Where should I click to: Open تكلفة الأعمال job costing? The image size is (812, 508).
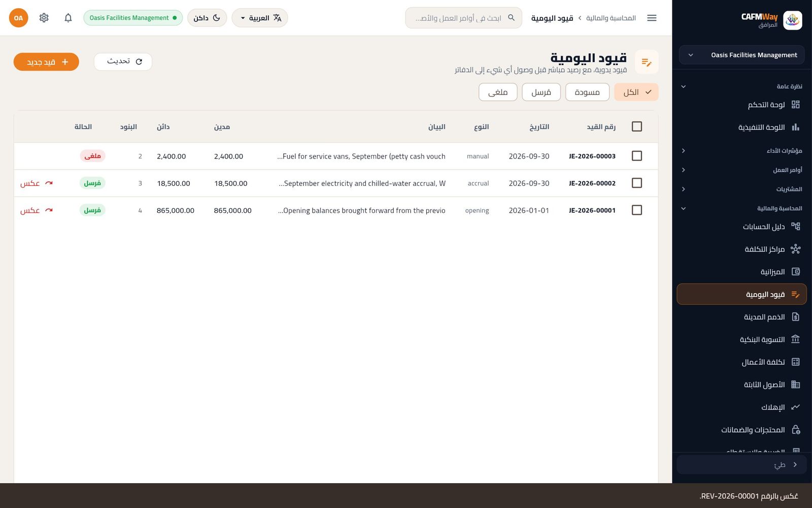point(741,362)
